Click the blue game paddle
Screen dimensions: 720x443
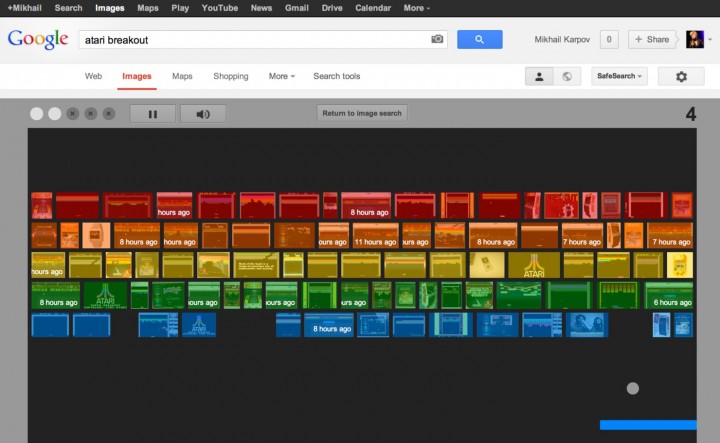tap(648, 425)
